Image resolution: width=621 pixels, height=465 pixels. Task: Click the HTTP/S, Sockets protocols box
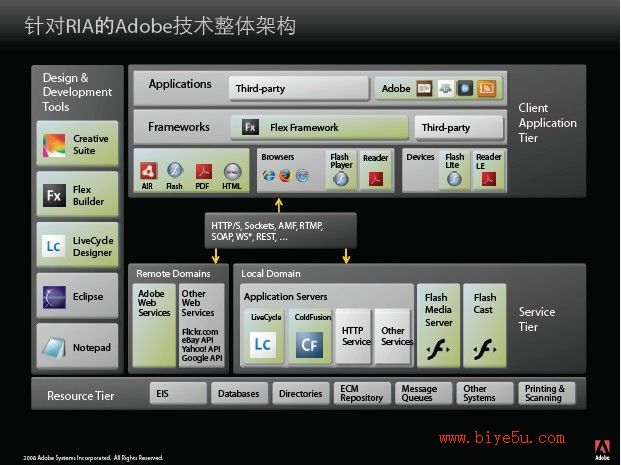280,231
